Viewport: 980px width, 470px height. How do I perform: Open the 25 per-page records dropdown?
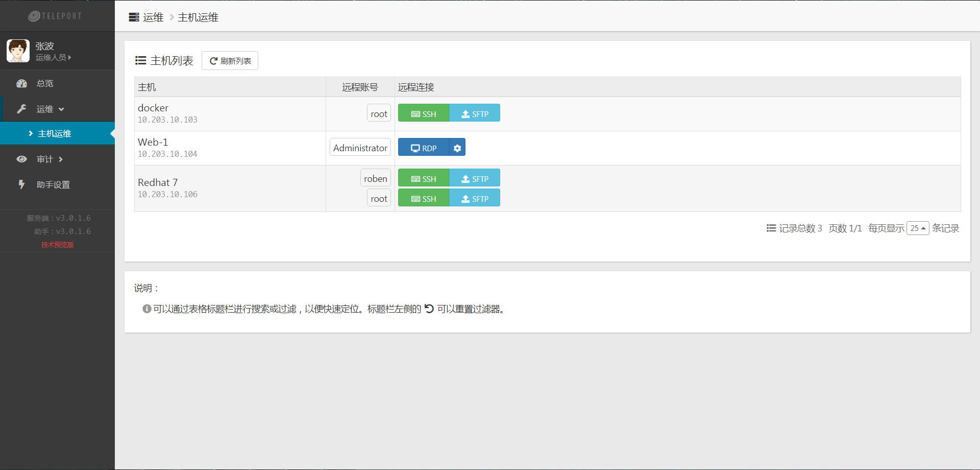coord(918,228)
